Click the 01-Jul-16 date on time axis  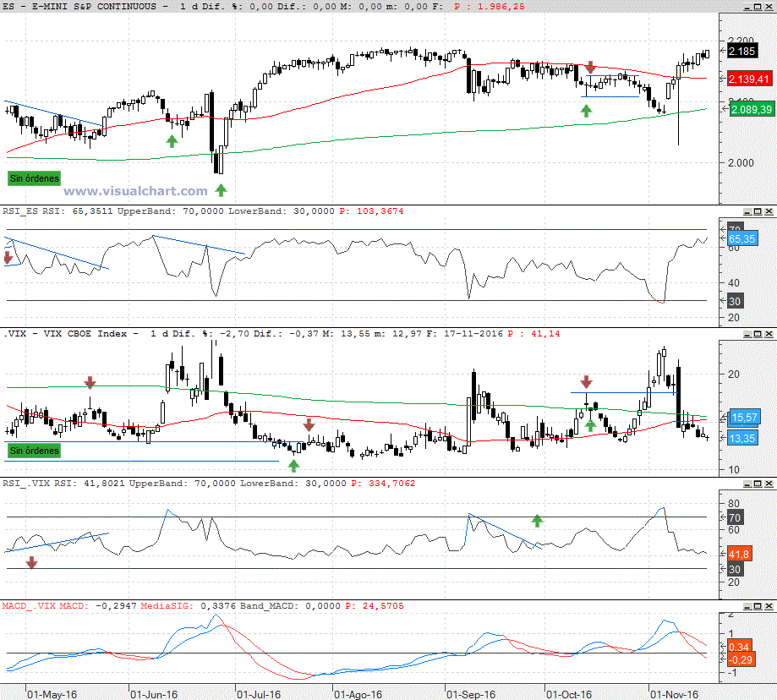pyautogui.click(x=259, y=695)
